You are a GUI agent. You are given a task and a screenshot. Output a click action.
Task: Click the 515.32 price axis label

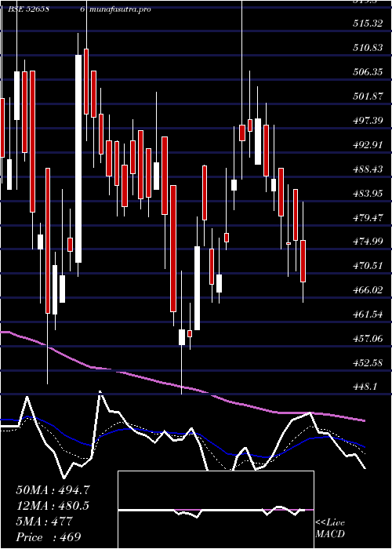(367, 24)
